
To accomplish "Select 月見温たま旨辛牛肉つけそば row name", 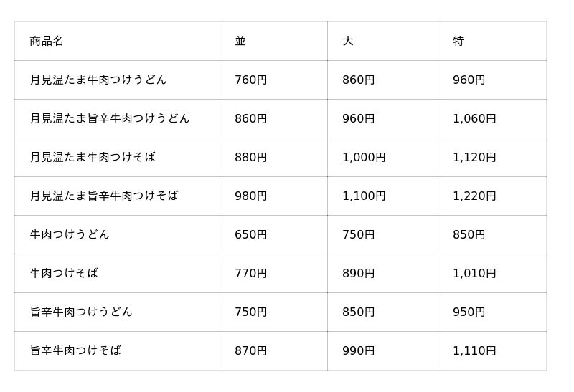I will pyautogui.click(x=104, y=196).
